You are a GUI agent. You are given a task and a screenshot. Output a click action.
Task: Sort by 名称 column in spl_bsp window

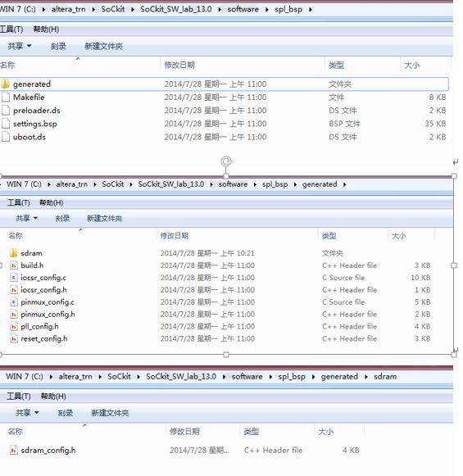tap(8, 65)
